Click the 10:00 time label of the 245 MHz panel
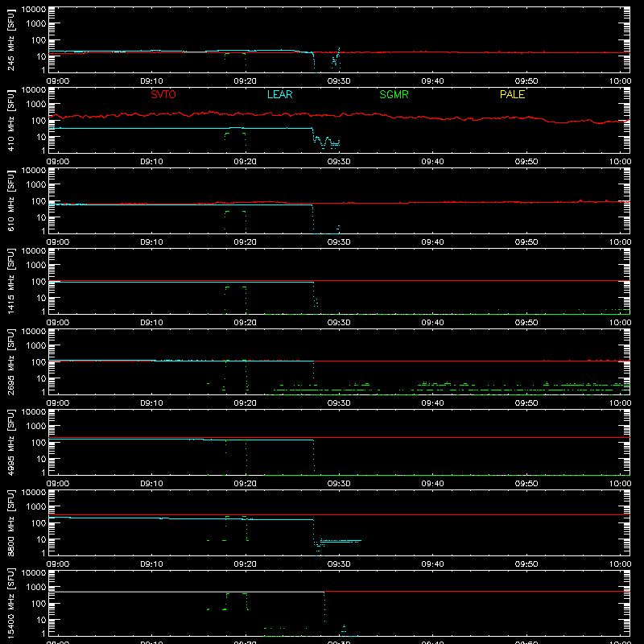 click(620, 81)
